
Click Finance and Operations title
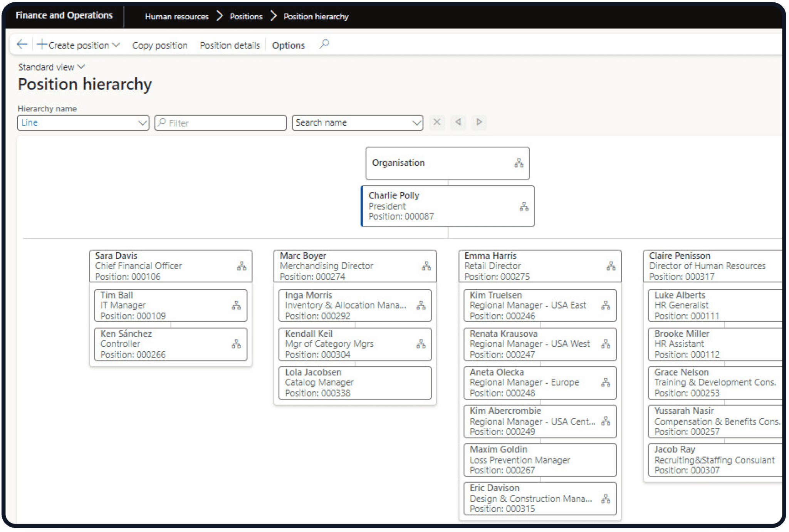tap(64, 15)
